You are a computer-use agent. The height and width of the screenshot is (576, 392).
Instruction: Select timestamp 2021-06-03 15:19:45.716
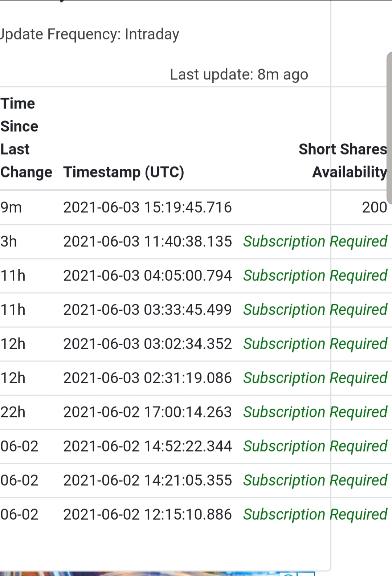147,208
